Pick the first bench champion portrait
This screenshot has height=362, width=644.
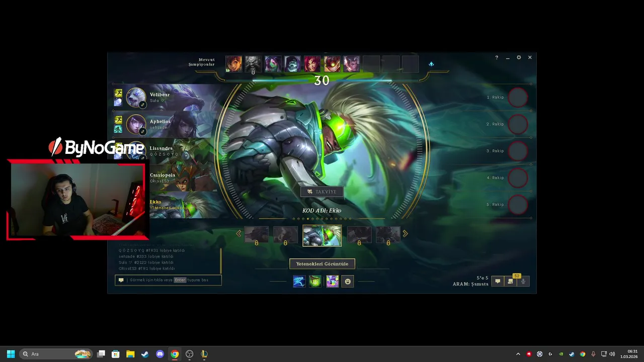[x=233, y=64]
